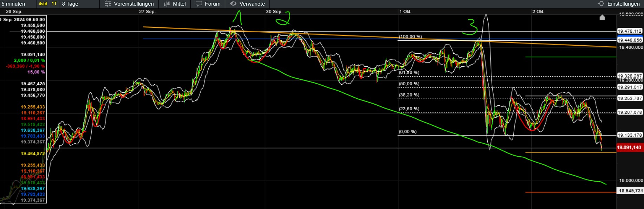Open the Mittel candlestick chart-type menu

click(x=175, y=4)
